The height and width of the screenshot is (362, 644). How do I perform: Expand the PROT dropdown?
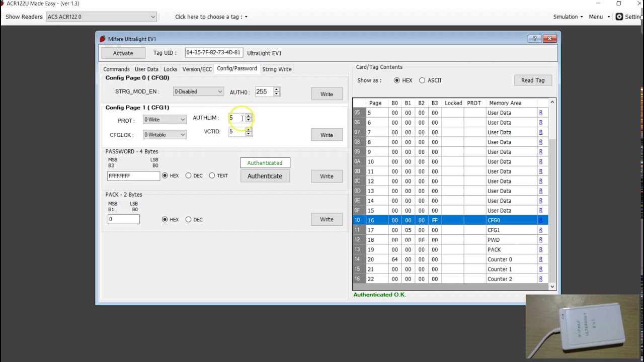165,120
